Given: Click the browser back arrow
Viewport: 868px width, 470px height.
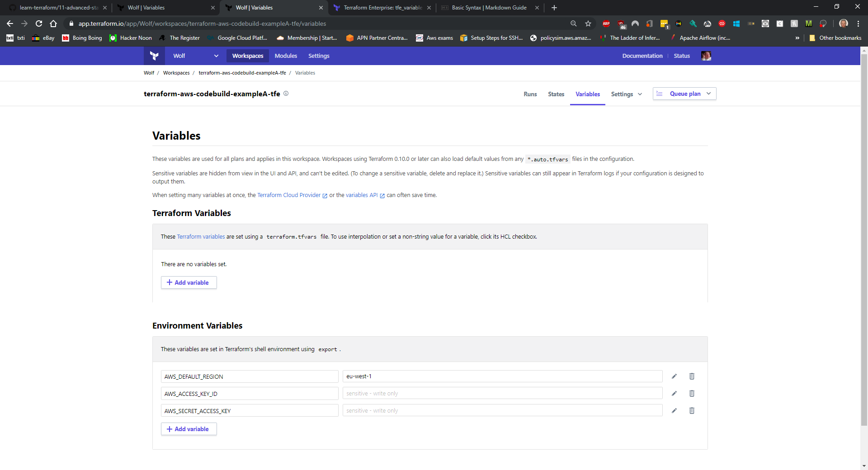Looking at the screenshot, I should tap(10, 23).
